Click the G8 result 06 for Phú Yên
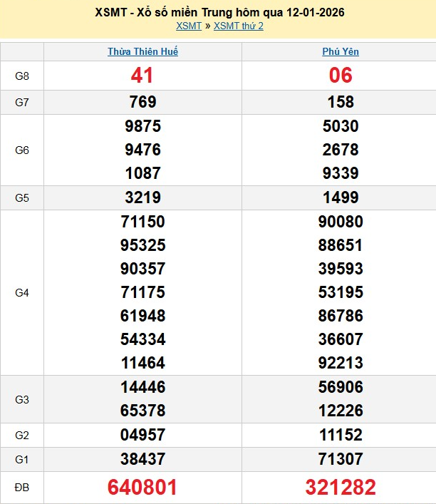 341,76
